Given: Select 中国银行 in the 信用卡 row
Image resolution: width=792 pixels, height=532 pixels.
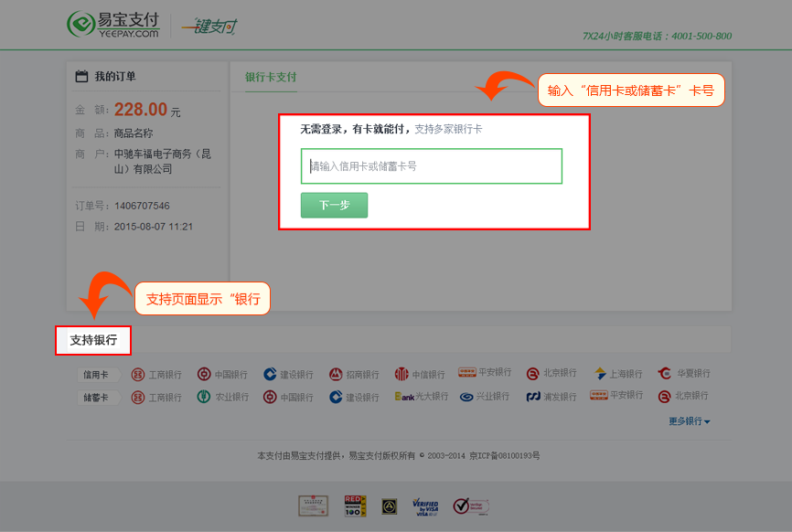Looking at the screenshot, I should pyautogui.click(x=222, y=375).
